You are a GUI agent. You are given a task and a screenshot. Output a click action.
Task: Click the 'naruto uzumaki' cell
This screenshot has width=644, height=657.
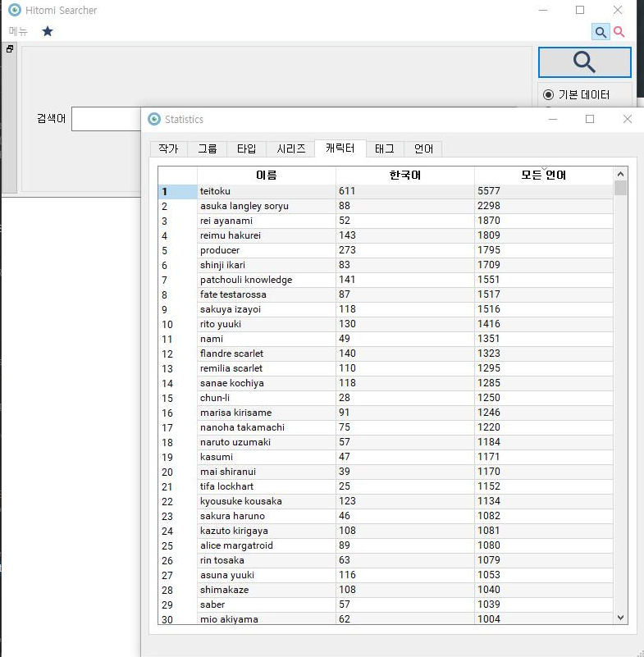tap(267, 442)
